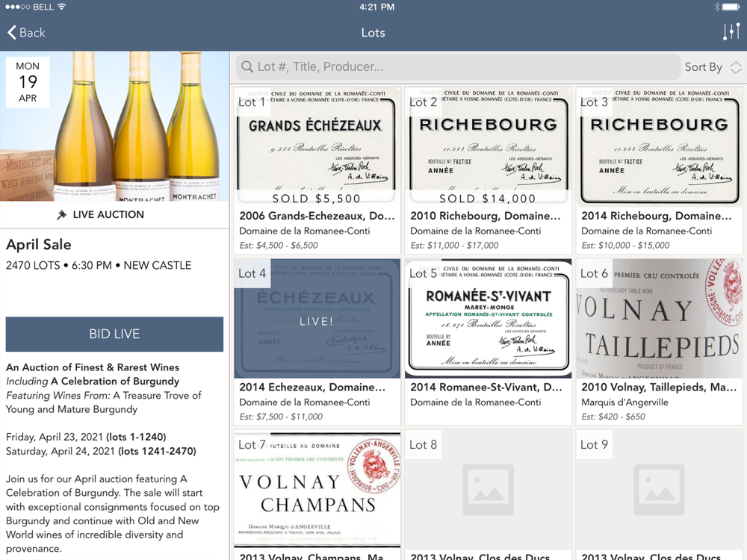The width and height of the screenshot is (747, 560).
Task: Tap the Wi-Fi status icon
Action: [61, 7]
